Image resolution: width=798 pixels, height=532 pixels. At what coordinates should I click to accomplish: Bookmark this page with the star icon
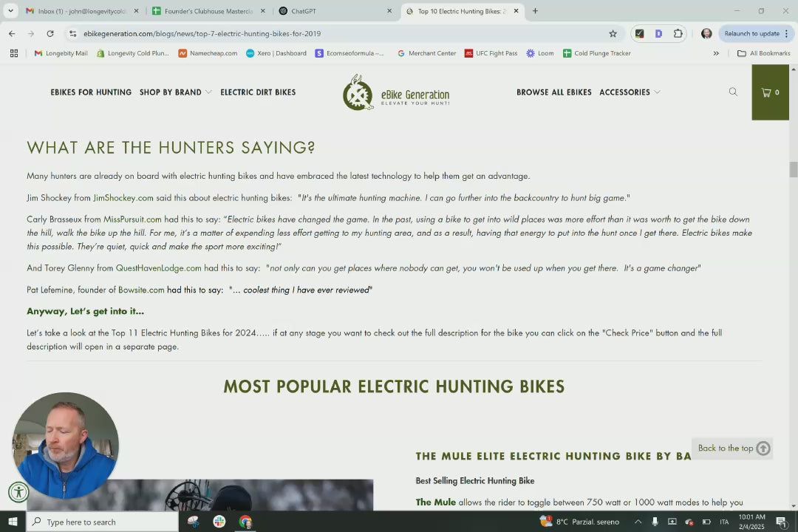tap(613, 33)
